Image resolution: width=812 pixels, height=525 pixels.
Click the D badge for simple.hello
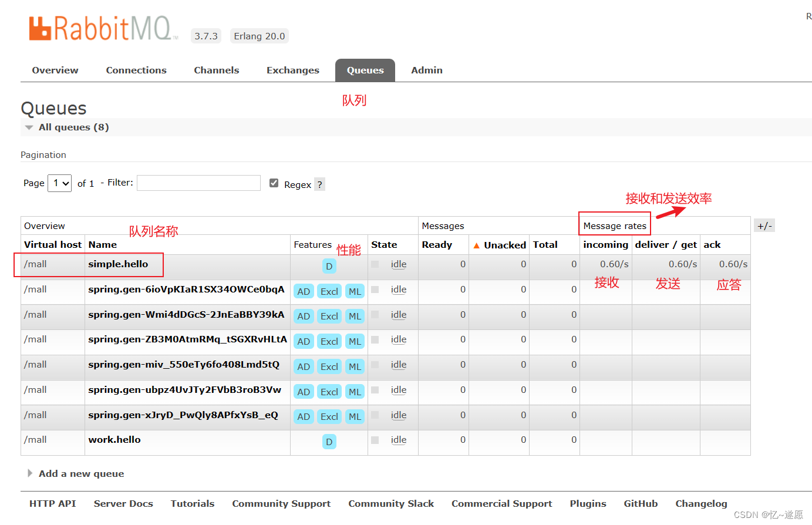point(329,266)
